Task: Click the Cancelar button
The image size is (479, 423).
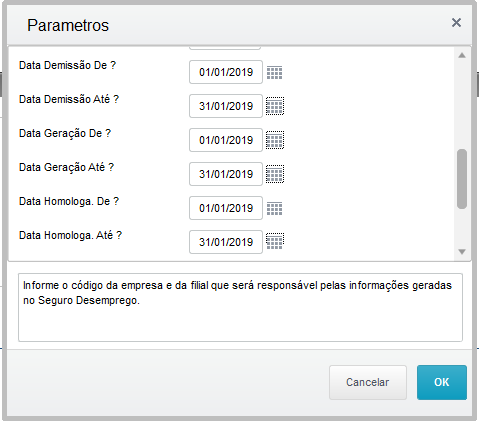Action: coord(368,382)
